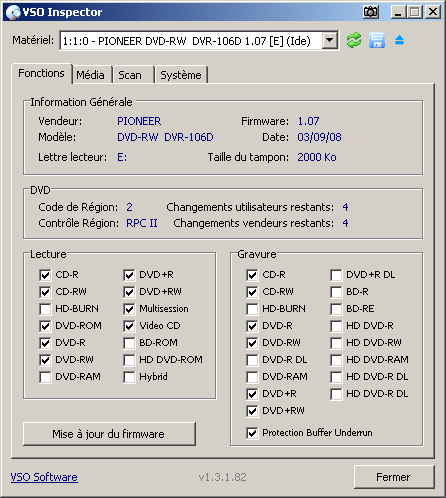This screenshot has width=446, height=498.
Task: Click the RPC II region control value
Action: 142,223
